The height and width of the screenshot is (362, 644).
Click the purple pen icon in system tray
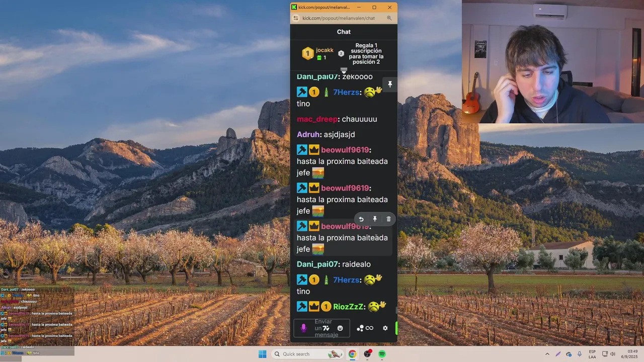point(558,354)
